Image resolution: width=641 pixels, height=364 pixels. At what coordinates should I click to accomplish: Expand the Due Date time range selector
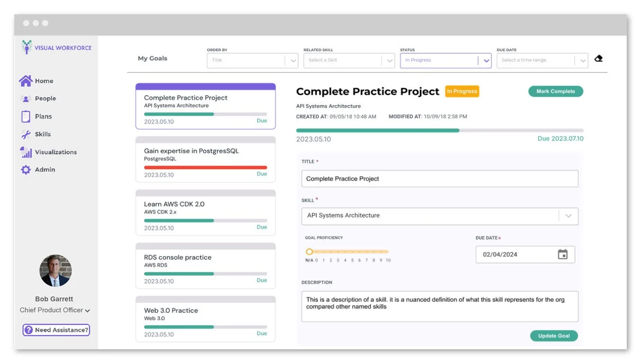582,60
